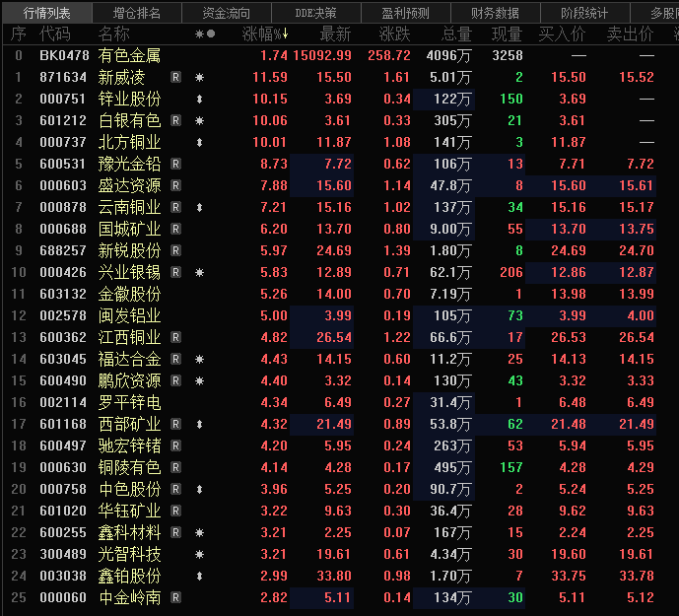Image resolution: width=679 pixels, height=616 pixels.
Task: Click the star-dot marker column header
Action: (205, 34)
